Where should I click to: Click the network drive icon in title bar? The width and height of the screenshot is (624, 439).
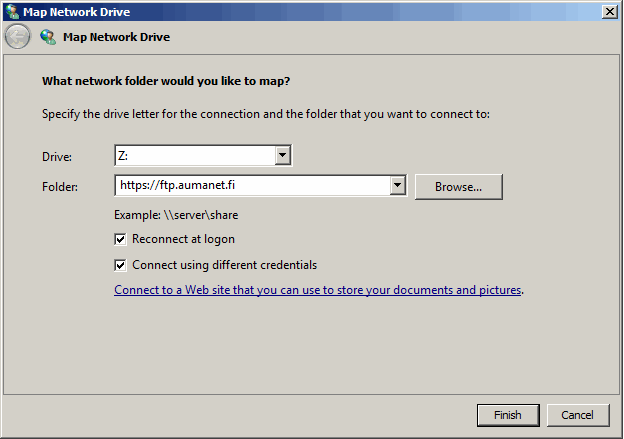tap(12, 12)
